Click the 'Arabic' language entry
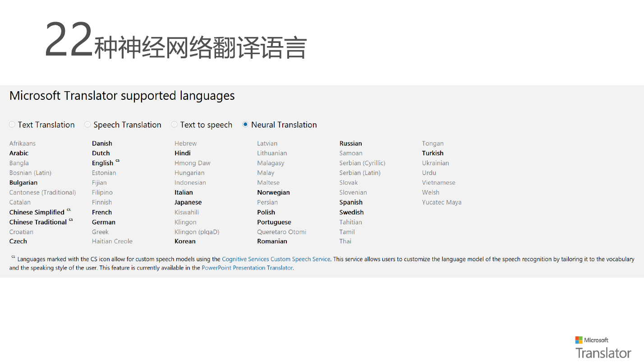Image resolution: width=644 pixels, height=363 pixels. [x=19, y=153]
